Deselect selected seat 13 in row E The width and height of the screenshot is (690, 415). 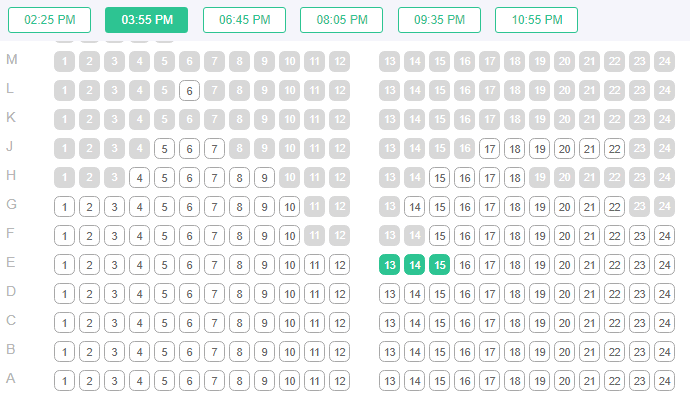(390, 265)
